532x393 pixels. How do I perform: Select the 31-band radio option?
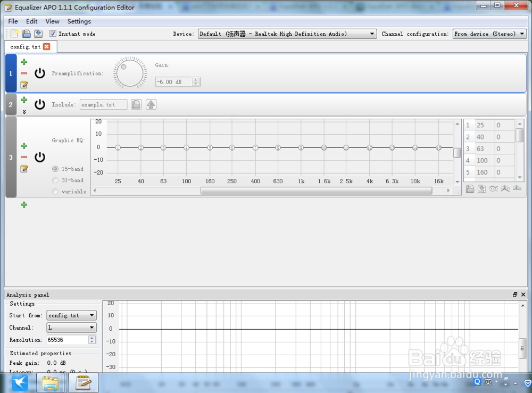click(55, 180)
